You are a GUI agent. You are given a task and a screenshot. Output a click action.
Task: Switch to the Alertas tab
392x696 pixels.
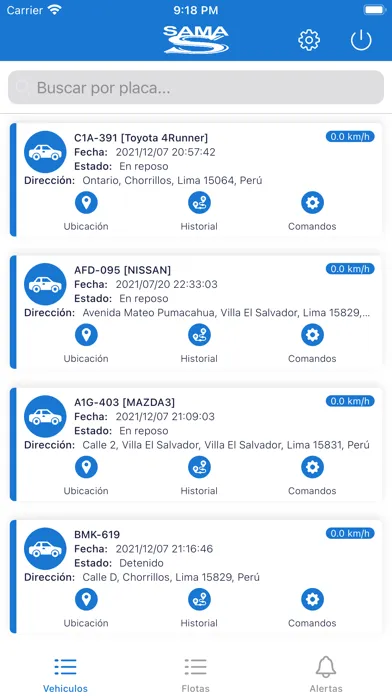pyautogui.click(x=326, y=675)
